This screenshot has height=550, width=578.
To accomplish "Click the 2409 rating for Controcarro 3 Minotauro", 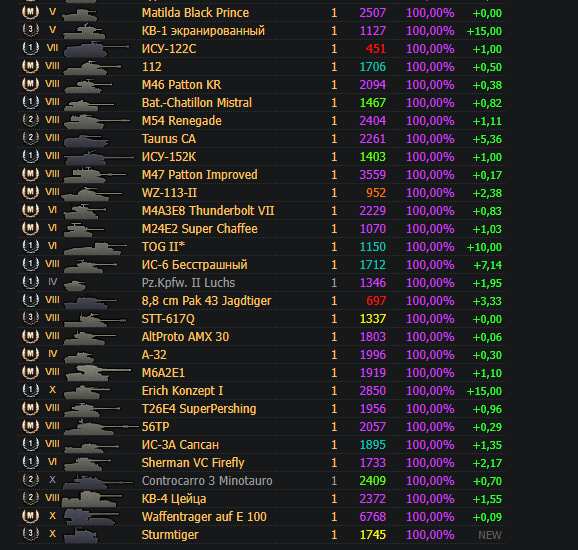I will tap(373, 481).
